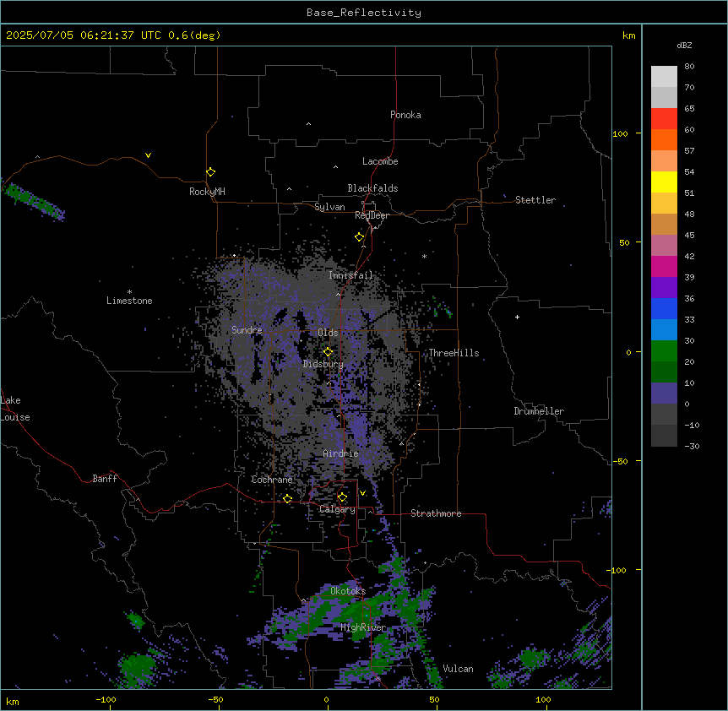Click the yellow V marker northwest of RockyMH
This screenshot has height=711, width=728.
tap(148, 155)
